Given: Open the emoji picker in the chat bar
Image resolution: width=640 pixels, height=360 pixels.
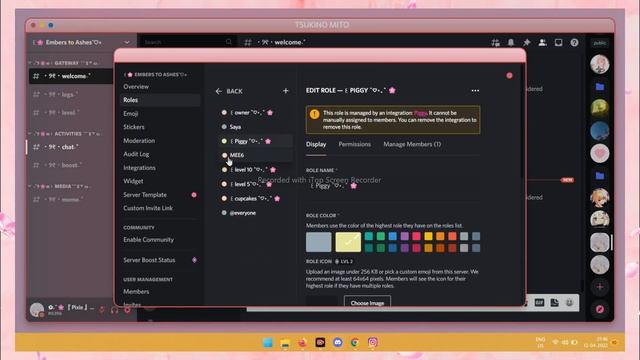Looking at the screenshot, I should pos(569,302).
